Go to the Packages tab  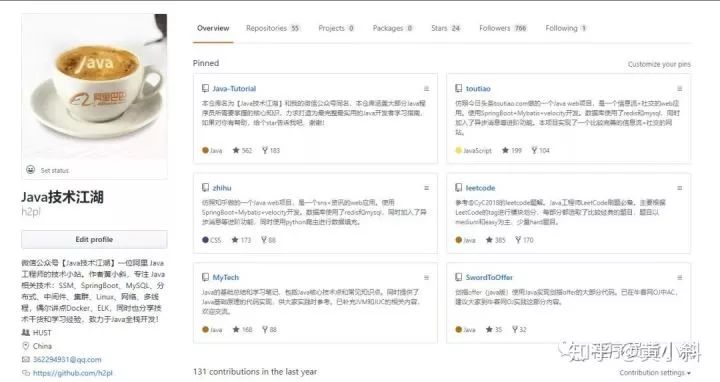(393, 28)
